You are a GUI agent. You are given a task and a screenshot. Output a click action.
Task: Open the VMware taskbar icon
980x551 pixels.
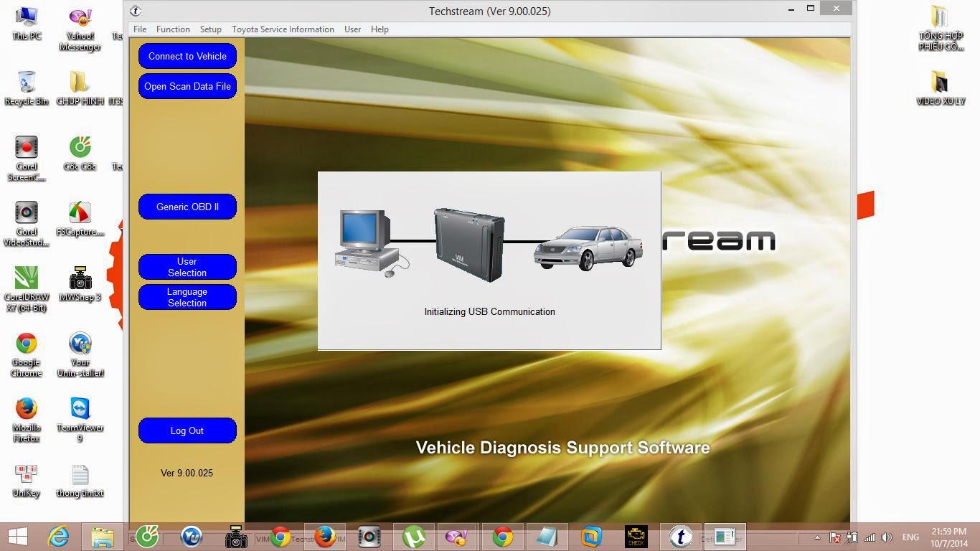(591, 537)
